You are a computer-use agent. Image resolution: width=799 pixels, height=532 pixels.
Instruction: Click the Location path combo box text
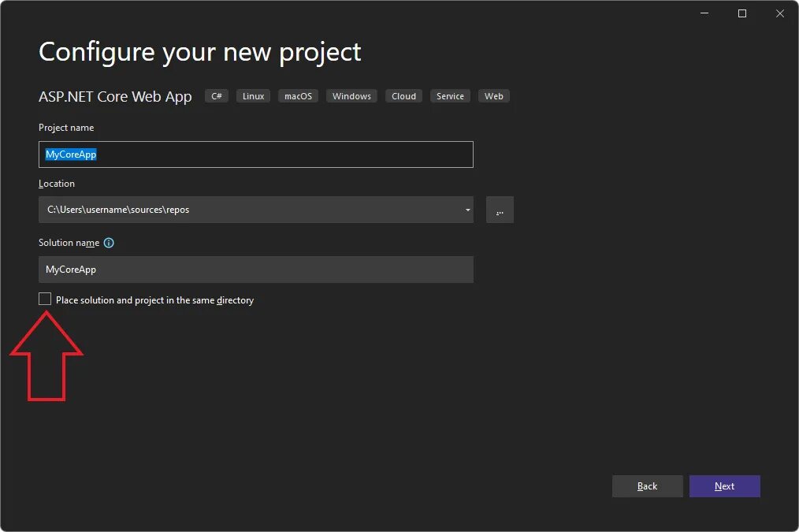118,210
